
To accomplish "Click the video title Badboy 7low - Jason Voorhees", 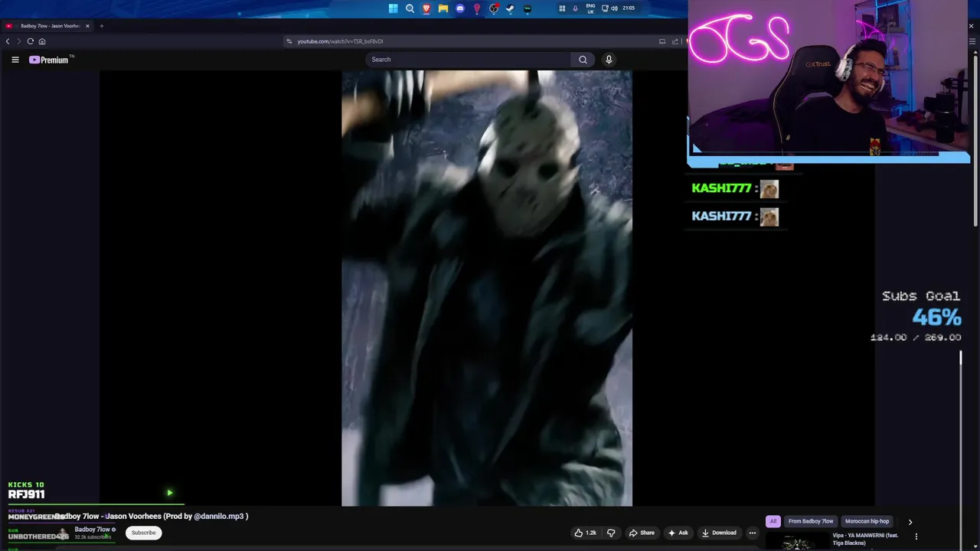I will coord(151,517).
